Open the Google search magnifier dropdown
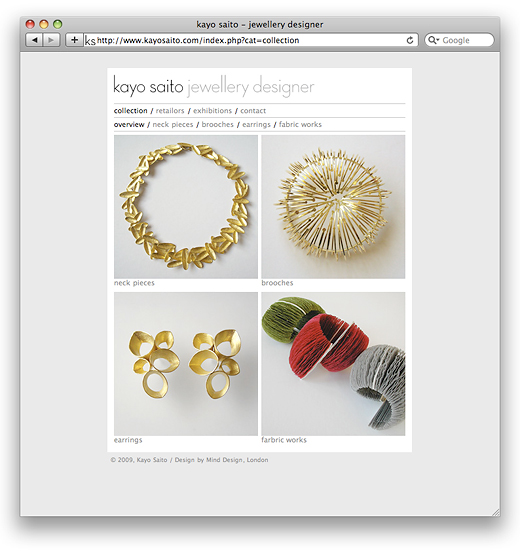Image resolution: width=520 pixels, height=553 pixels. click(x=433, y=40)
